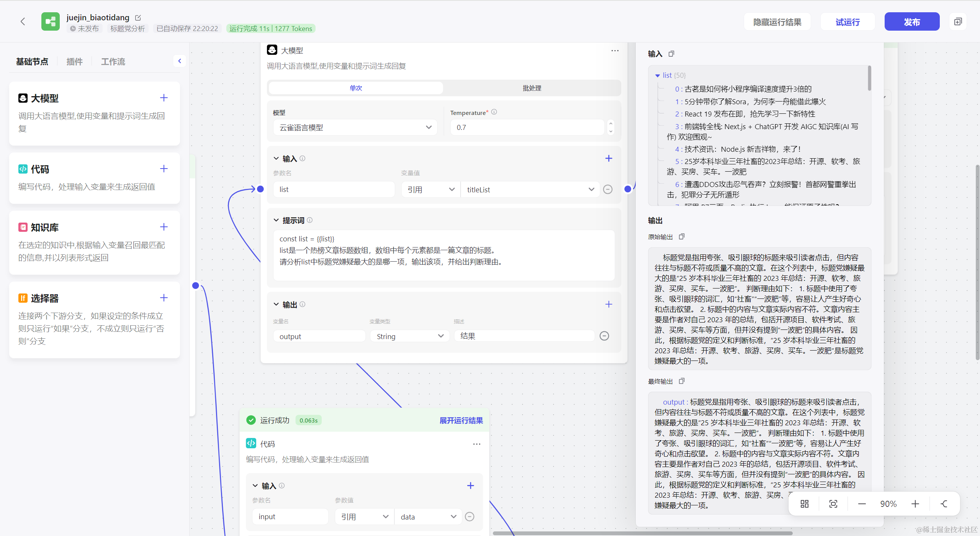Add a 知识库 node with its plus icon
This screenshot has width=980, height=536.
pos(164,227)
